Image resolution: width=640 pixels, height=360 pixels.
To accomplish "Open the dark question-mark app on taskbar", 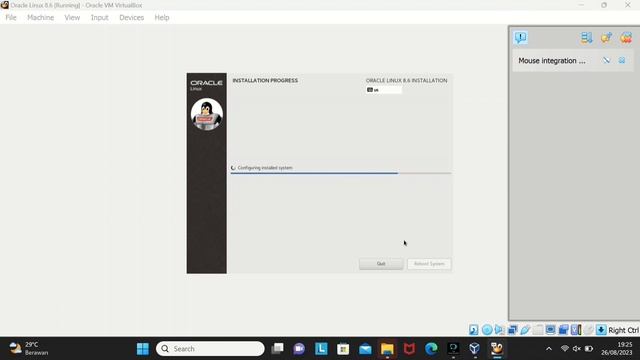I will [453, 349].
